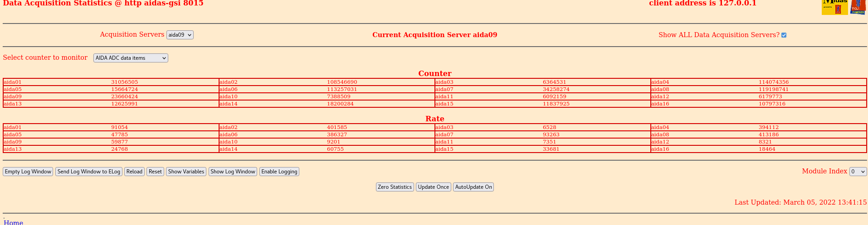The height and width of the screenshot is (225, 868).
Task: Open the Acquisition Servers aida09 dropdown
Action: click(x=180, y=35)
